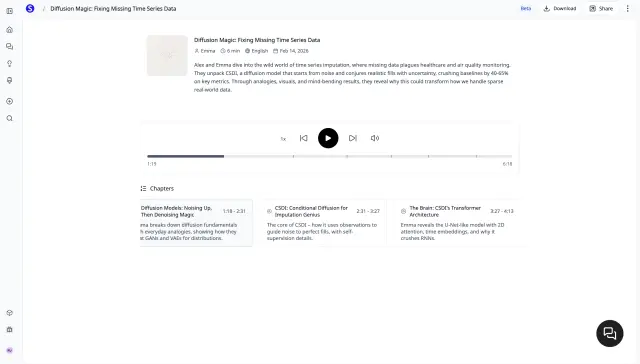
Task: Click the Share button
Action: tap(601, 9)
